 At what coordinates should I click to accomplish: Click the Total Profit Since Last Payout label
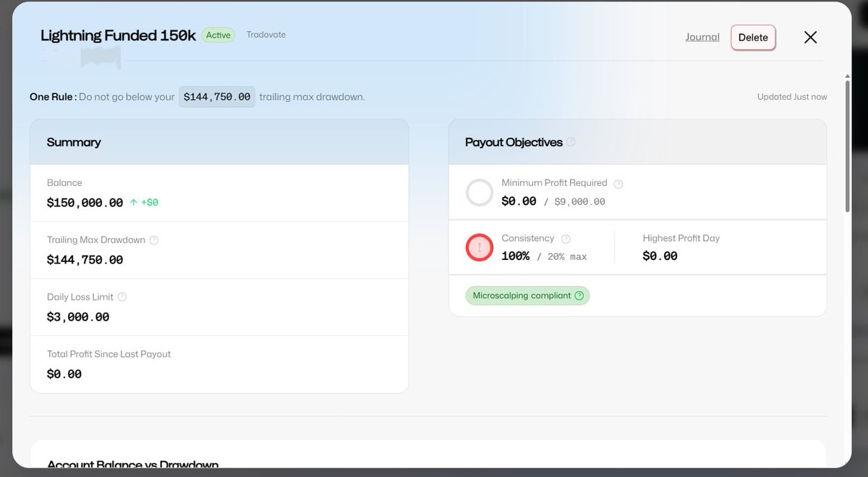[x=109, y=354]
